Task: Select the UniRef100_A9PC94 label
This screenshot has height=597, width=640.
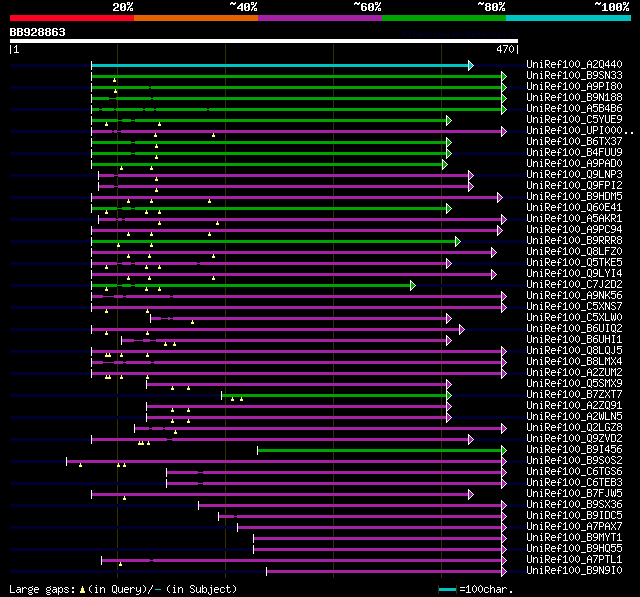Action: pos(574,230)
